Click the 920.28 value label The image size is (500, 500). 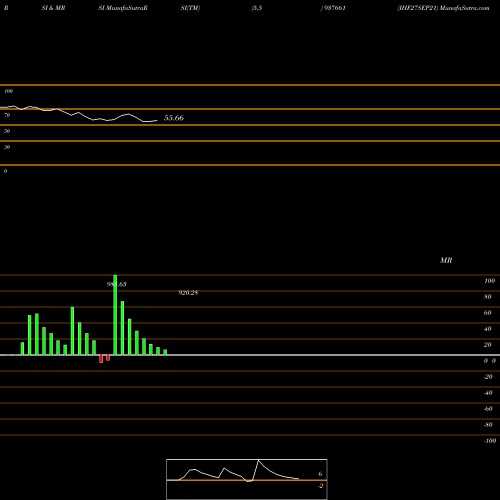(x=188, y=293)
